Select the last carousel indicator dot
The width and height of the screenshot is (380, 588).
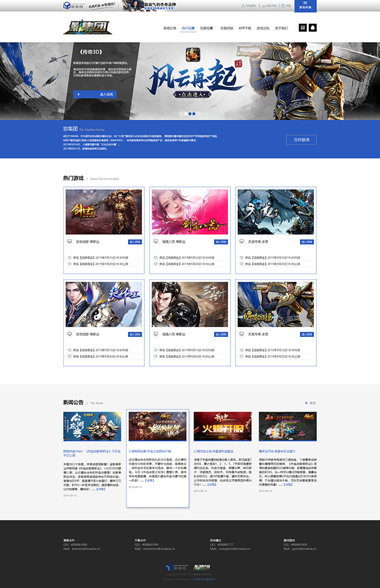coord(194,114)
